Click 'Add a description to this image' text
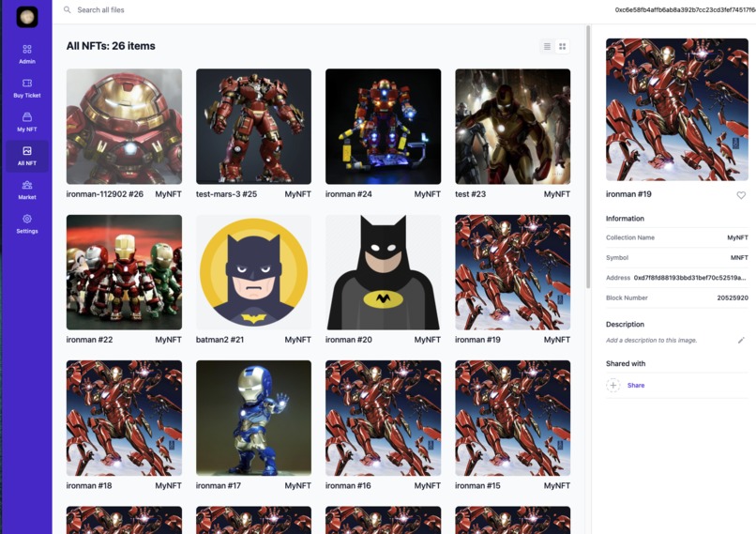 pos(651,340)
